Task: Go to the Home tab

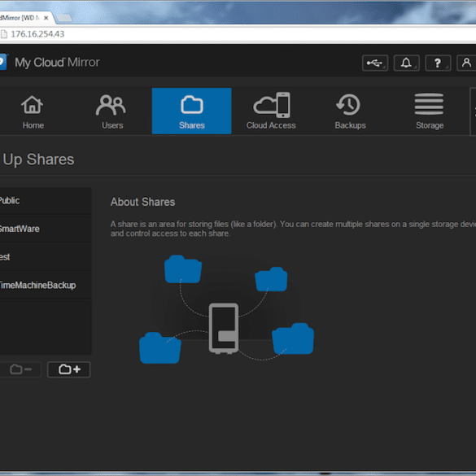Action: (33, 111)
